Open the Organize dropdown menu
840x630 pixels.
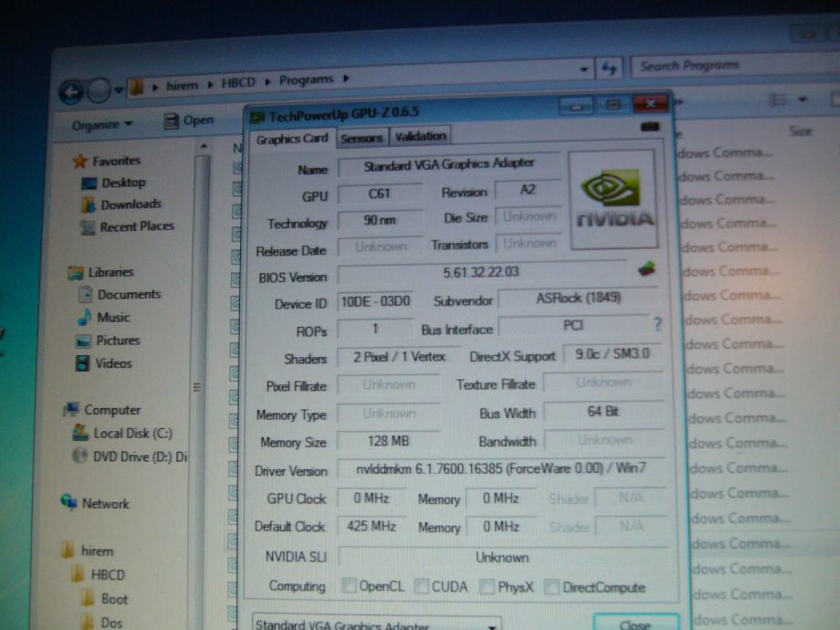point(102,125)
